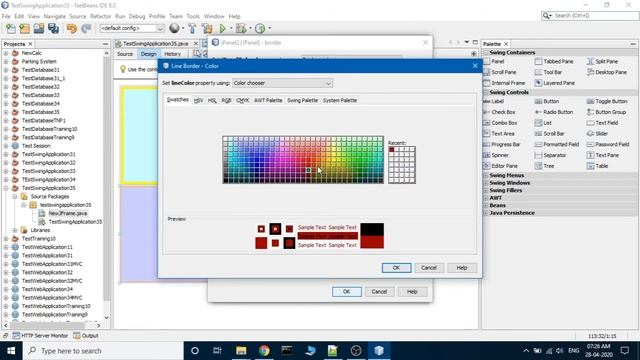Open the AWT Palette tab

(268, 100)
